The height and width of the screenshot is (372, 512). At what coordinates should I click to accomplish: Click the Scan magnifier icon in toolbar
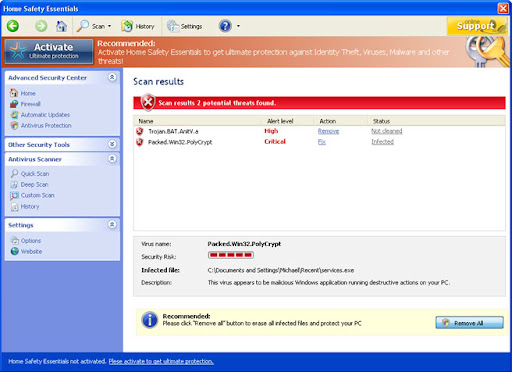[x=83, y=26]
